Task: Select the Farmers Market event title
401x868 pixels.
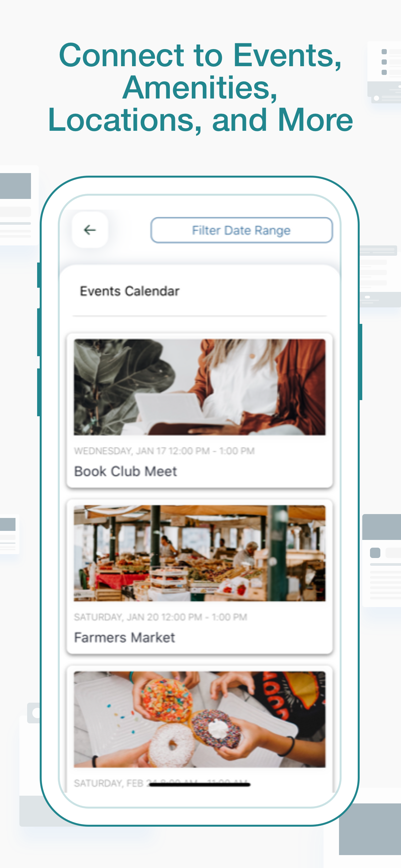Action: click(124, 637)
